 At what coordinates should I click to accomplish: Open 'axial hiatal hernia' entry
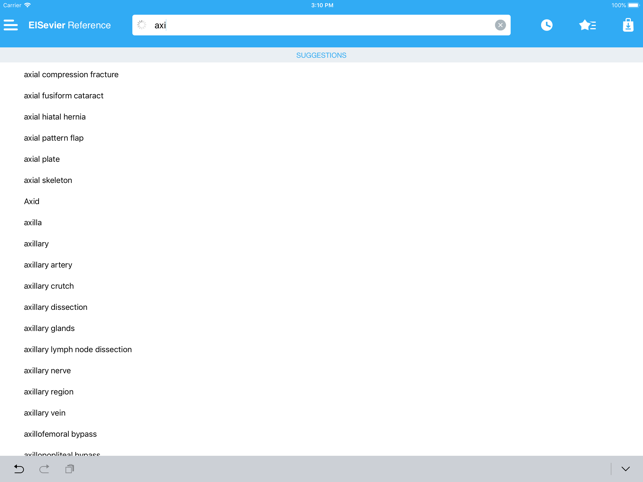(x=55, y=117)
